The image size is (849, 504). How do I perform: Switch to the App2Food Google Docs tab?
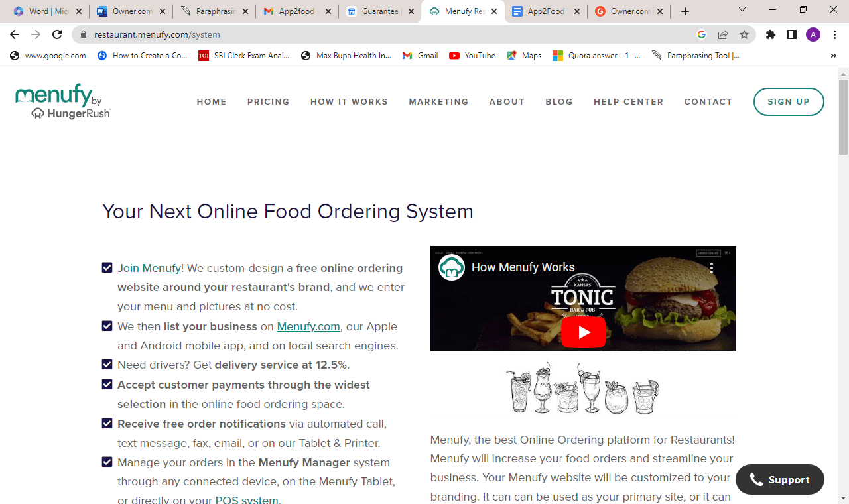click(546, 11)
